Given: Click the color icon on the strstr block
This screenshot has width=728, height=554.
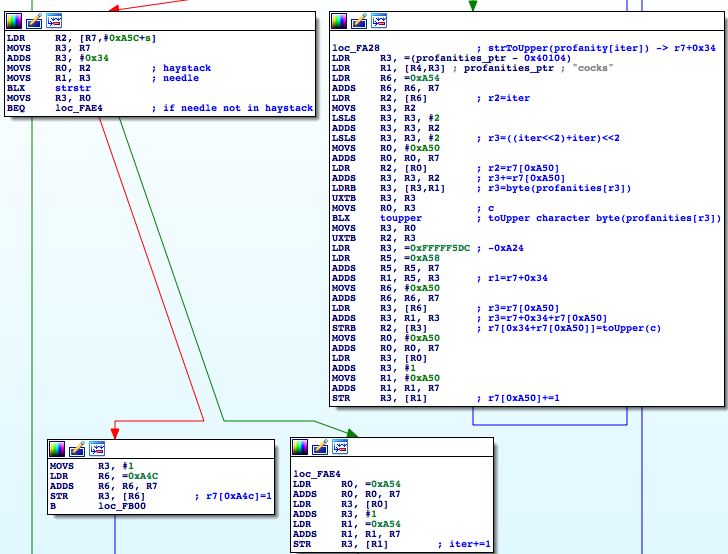Looking at the screenshot, I should tap(14, 20).
